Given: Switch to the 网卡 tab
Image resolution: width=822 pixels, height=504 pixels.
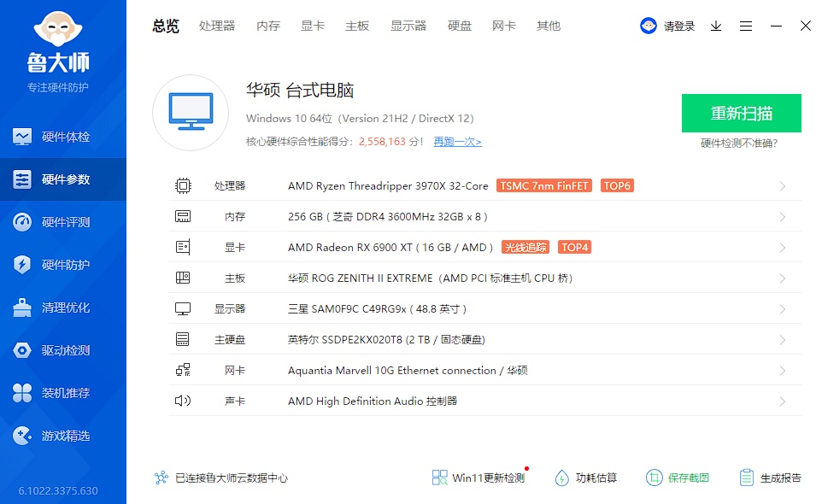Looking at the screenshot, I should click(504, 26).
